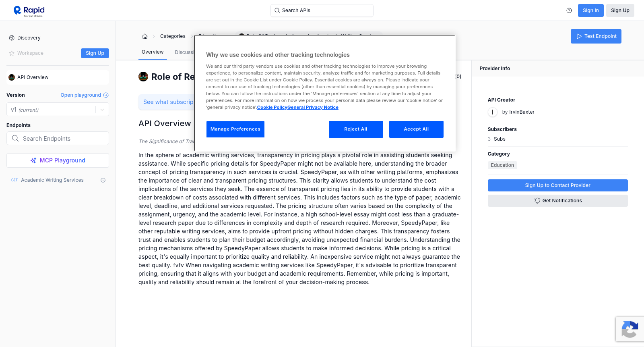Click Reject All cookies
644x347 pixels.
tap(356, 129)
